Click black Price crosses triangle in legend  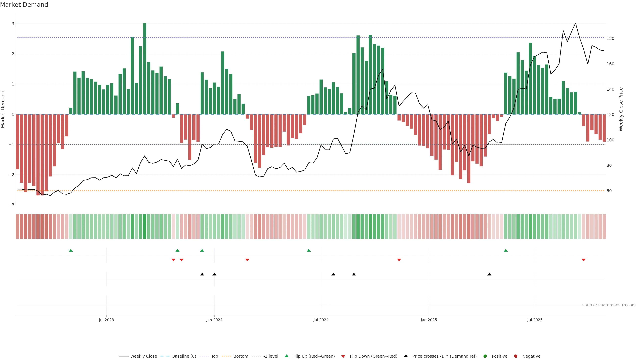click(x=406, y=356)
